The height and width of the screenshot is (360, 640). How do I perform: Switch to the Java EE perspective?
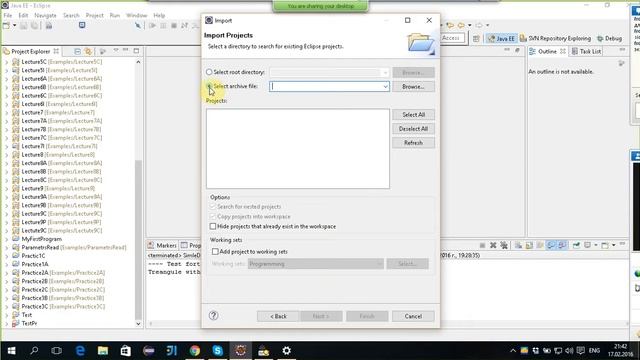pos(501,38)
